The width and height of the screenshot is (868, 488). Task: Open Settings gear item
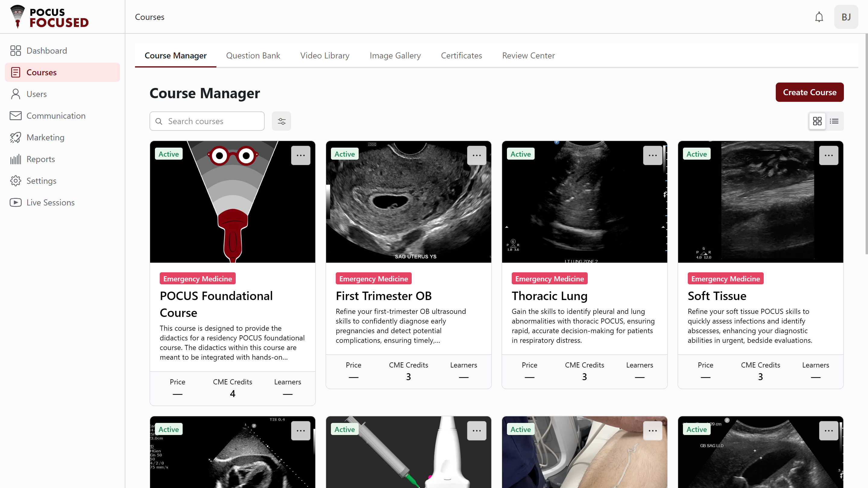62,181
